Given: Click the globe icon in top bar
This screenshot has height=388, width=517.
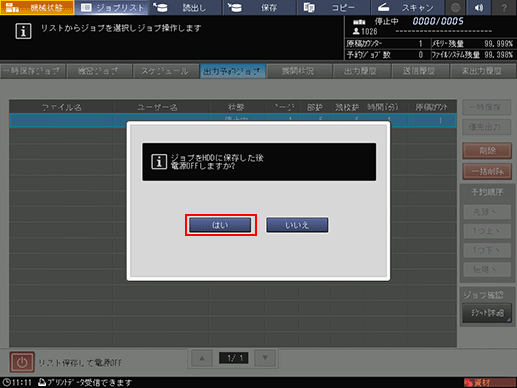Looking at the screenshot, I should point(455,7).
